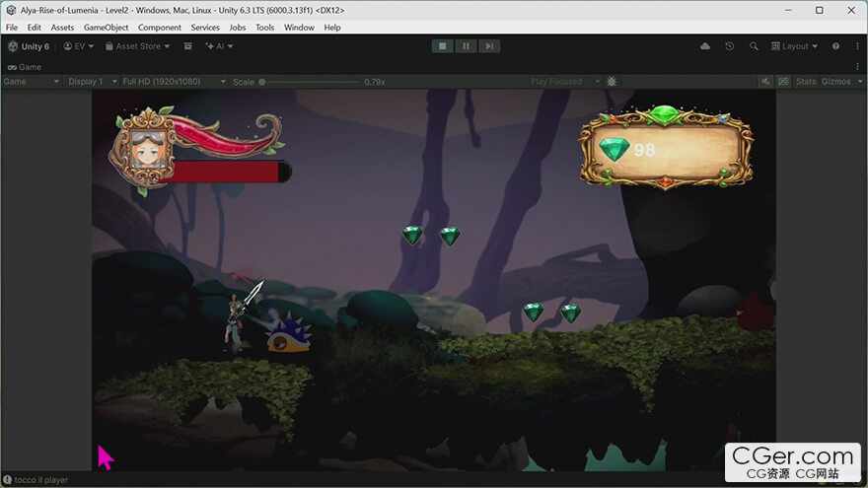This screenshot has width=868, height=488.
Task: Toggle the frame debugger bug icon
Action: (x=612, y=81)
